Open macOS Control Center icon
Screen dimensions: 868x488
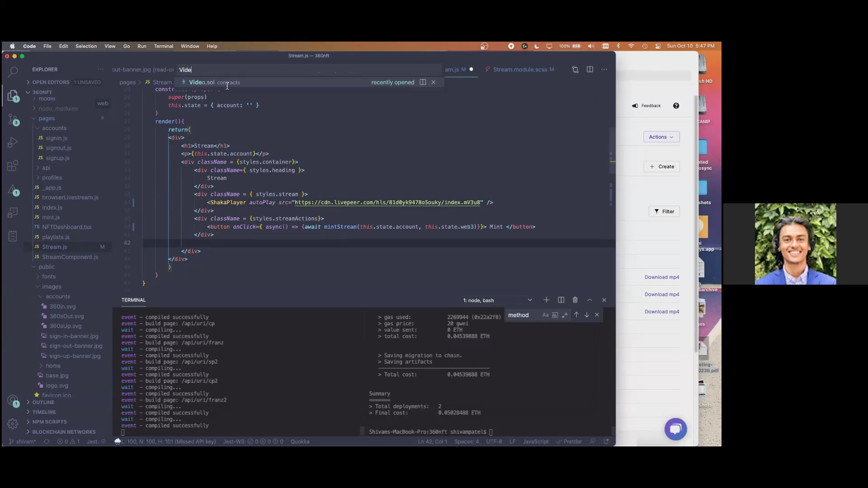pos(658,46)
